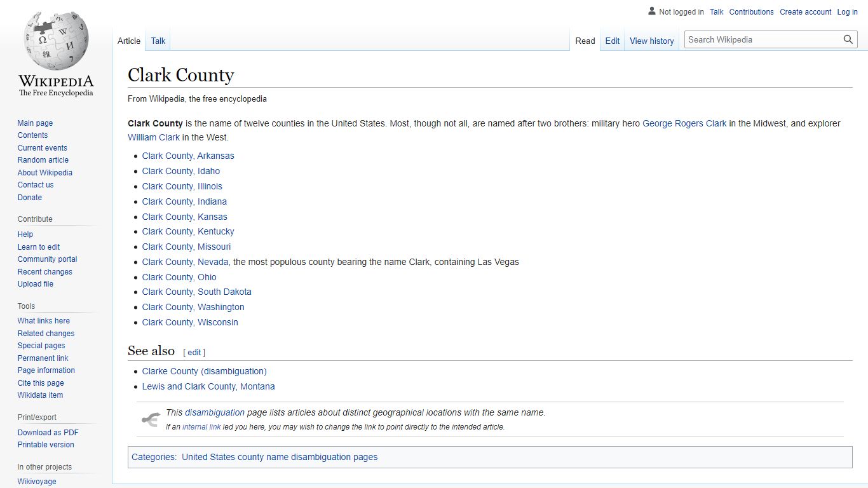Open Clark County, Indiana

pyautogui.click(x=184, y=201)
